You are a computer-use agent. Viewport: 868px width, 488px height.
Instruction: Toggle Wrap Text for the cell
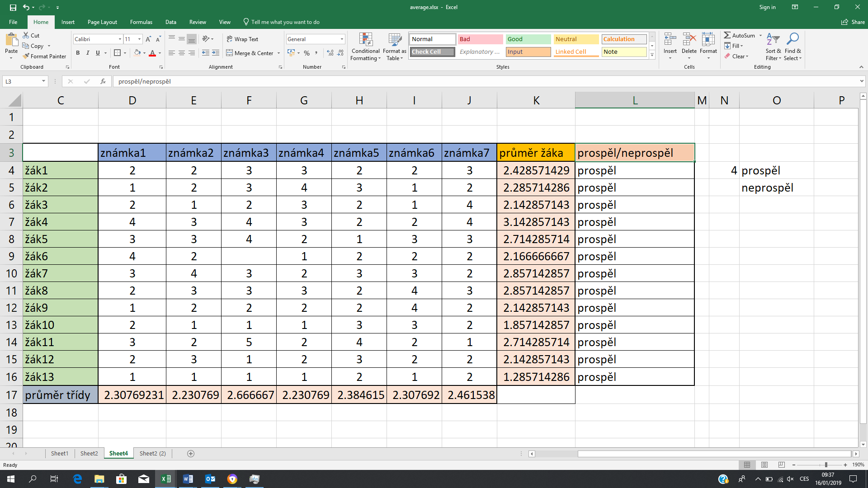[242, 39]
